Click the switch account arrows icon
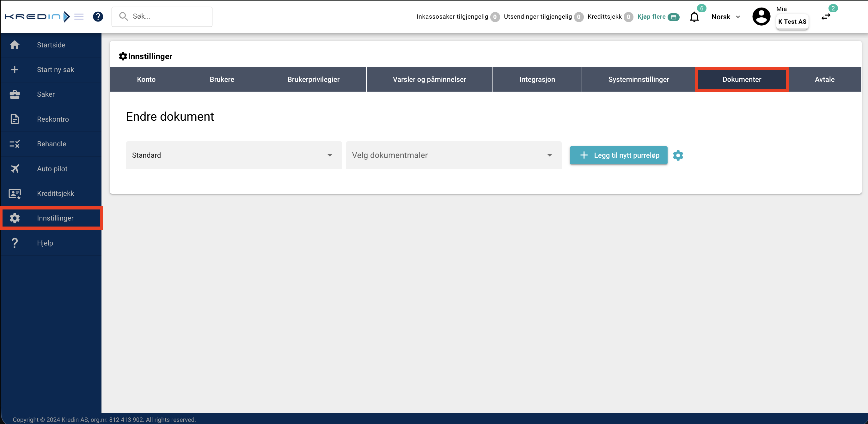 [x=826, y=17]
